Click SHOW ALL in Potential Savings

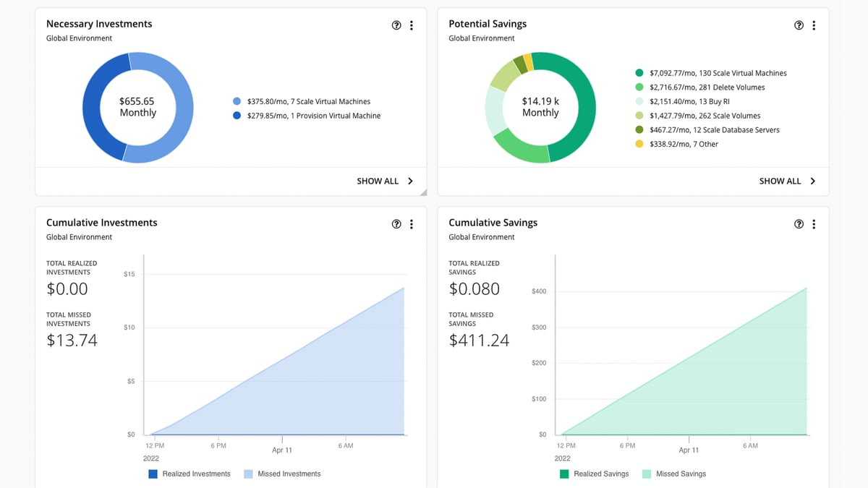coord(780,181)
